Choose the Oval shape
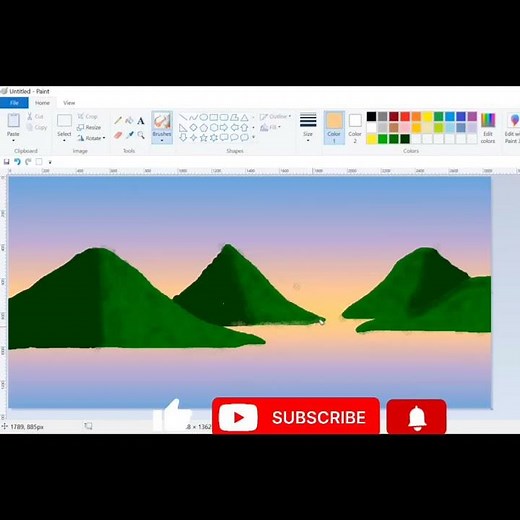The height and width of the screenshot is (520, 520). (204, 117)
